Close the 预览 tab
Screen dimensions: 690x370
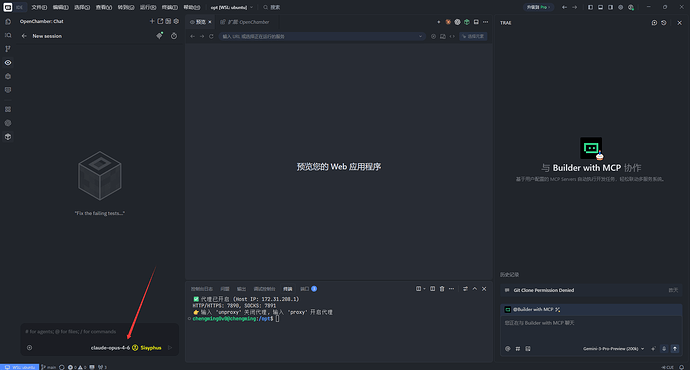pyautogui.click(x=210, y=22)
